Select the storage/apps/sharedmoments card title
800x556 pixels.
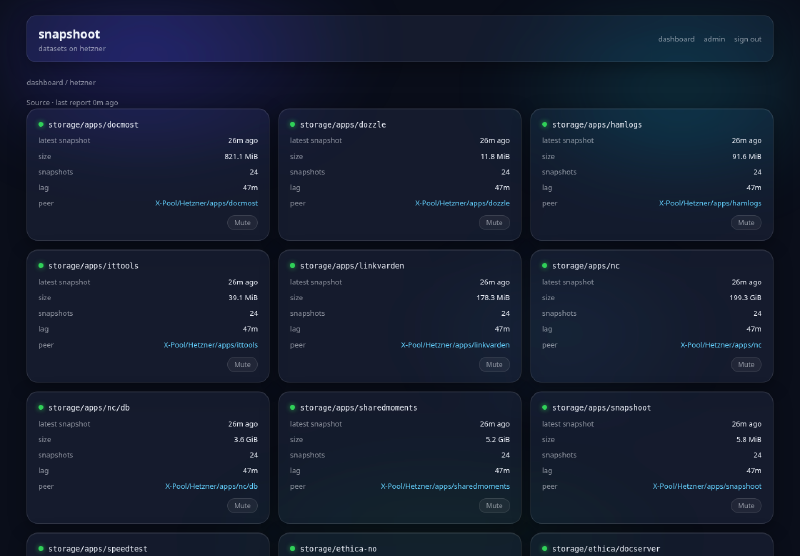click(x=359, y=408)
